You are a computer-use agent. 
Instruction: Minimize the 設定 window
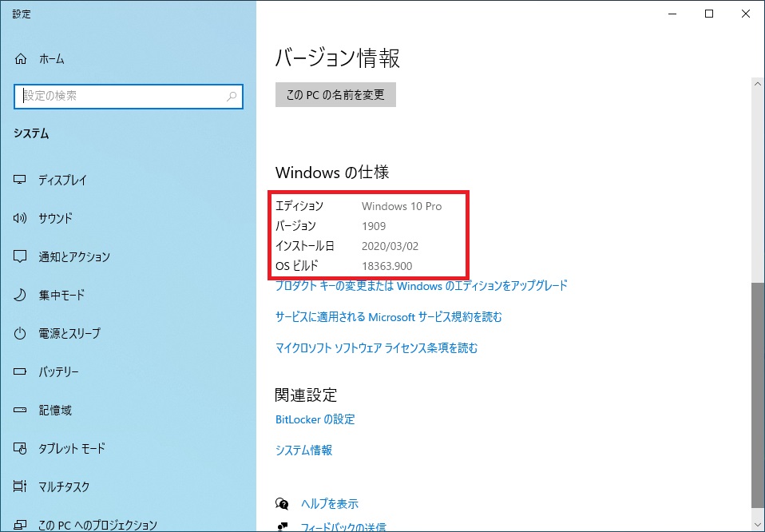point(673,14)
